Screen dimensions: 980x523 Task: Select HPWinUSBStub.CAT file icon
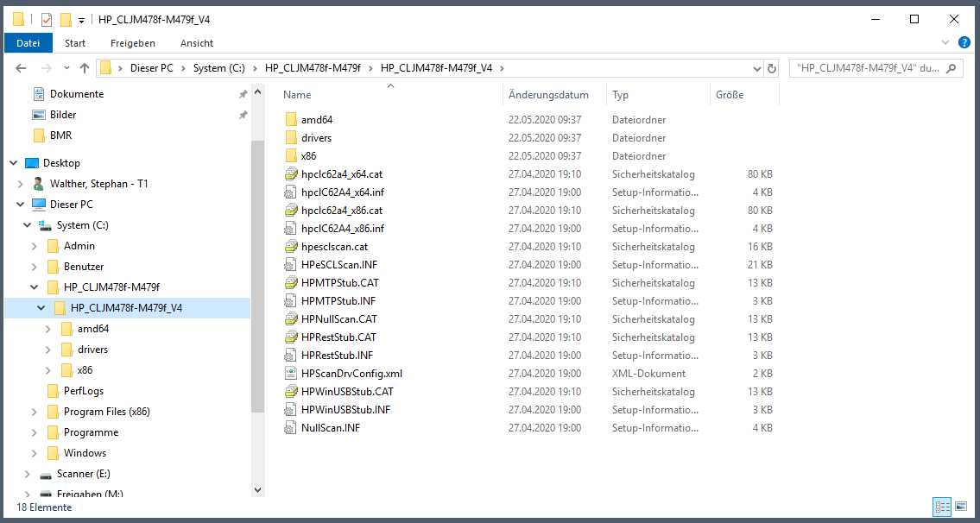[291, 392]
